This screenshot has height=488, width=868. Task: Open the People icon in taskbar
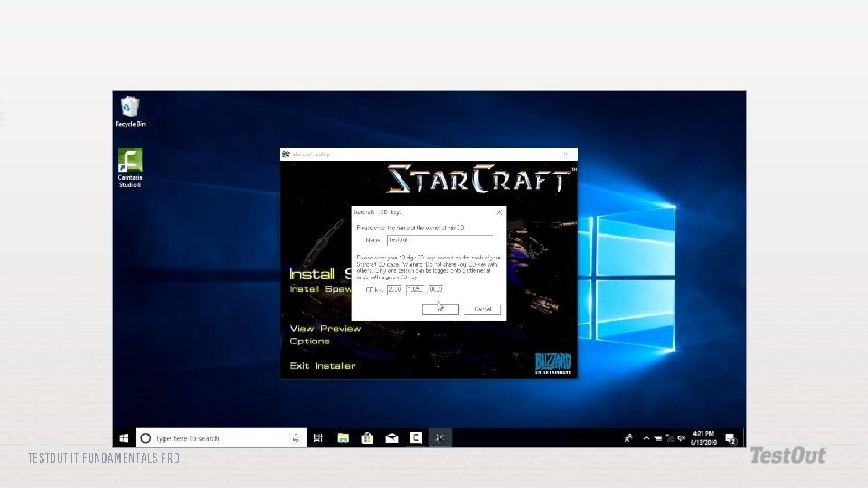(x=628, y=438)
